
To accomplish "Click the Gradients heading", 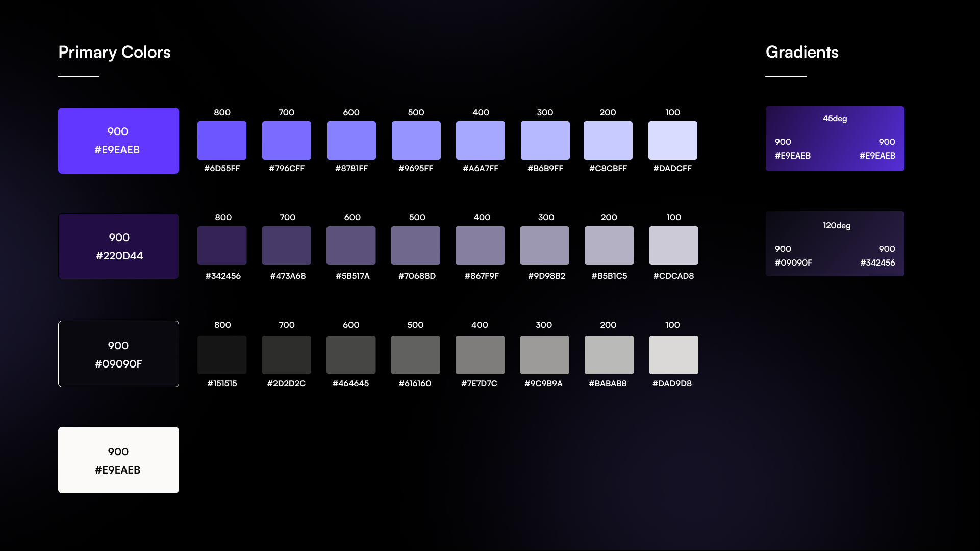I will click(x=802, y=52).
